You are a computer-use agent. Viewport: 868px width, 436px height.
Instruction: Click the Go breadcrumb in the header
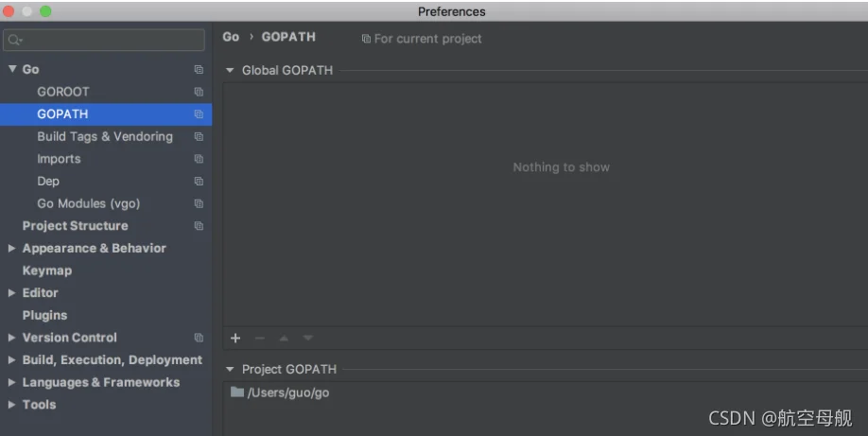coord(231,37)
